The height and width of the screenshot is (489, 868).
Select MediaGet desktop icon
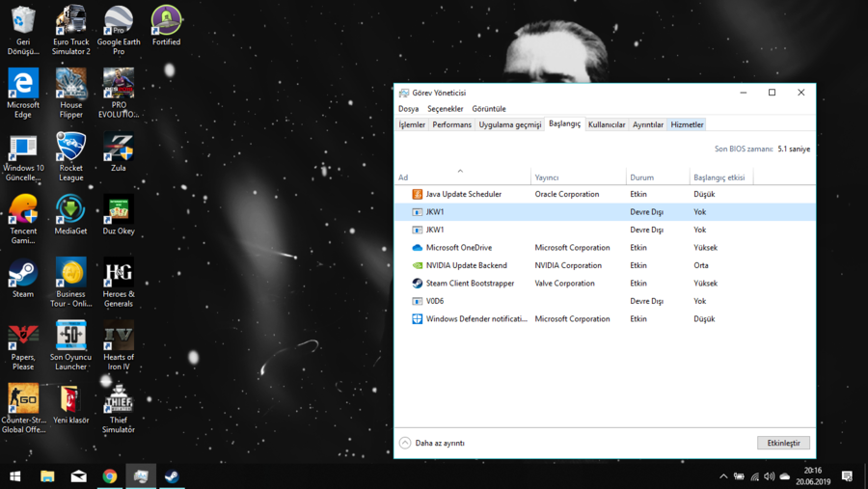[70, 215]
